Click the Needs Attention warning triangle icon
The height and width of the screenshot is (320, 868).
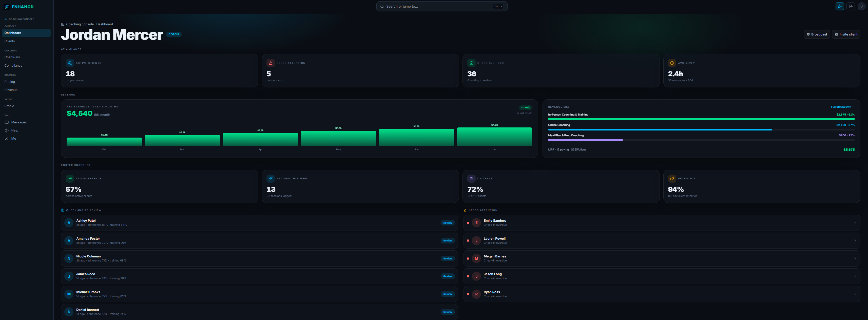click(271, 63)
